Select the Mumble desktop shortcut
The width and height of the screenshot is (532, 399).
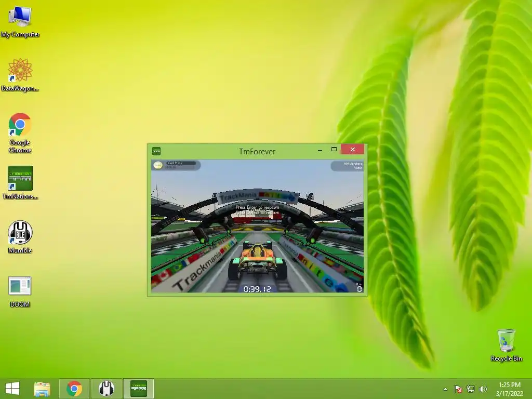pos(20,237)
